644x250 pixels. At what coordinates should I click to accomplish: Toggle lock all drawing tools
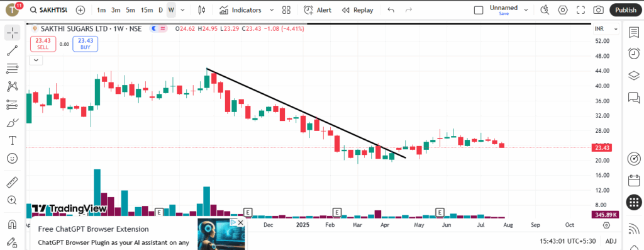point(13,242)
